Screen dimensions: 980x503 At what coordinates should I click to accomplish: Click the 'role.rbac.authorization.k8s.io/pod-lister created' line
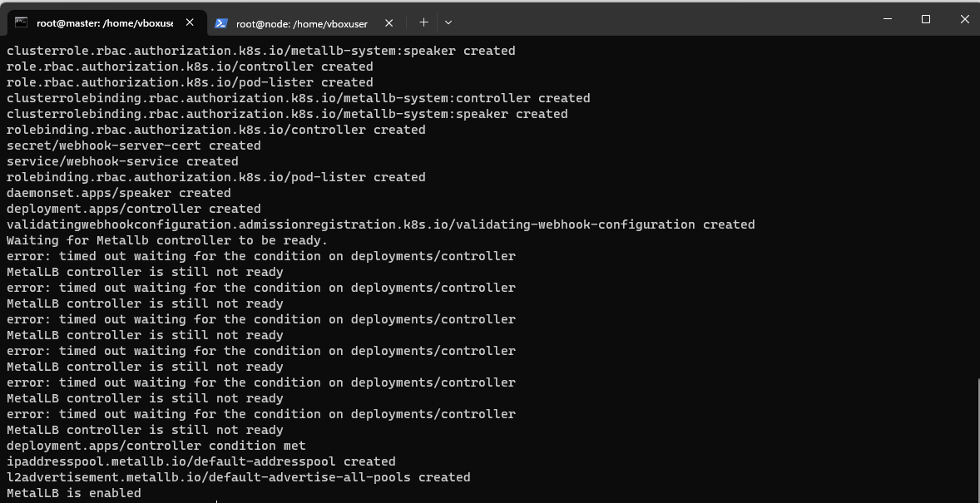(190, 82)
